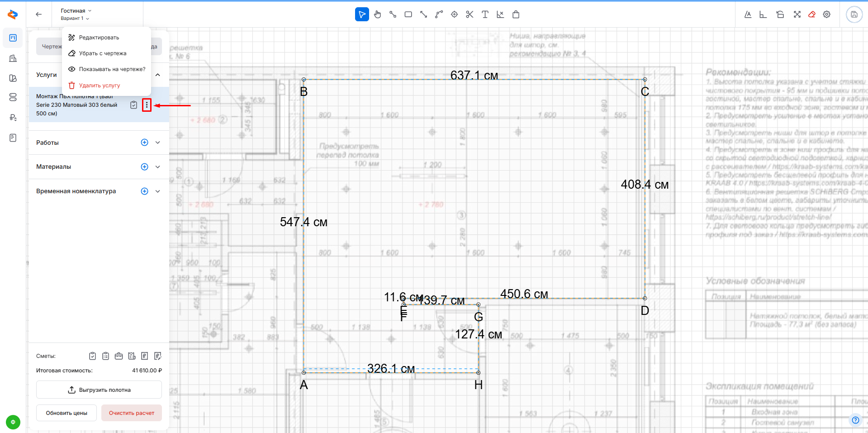This screenshot has width=868, height=433.
Task: Click the Выгрузить полотна button
Action: tap(99, 390)
